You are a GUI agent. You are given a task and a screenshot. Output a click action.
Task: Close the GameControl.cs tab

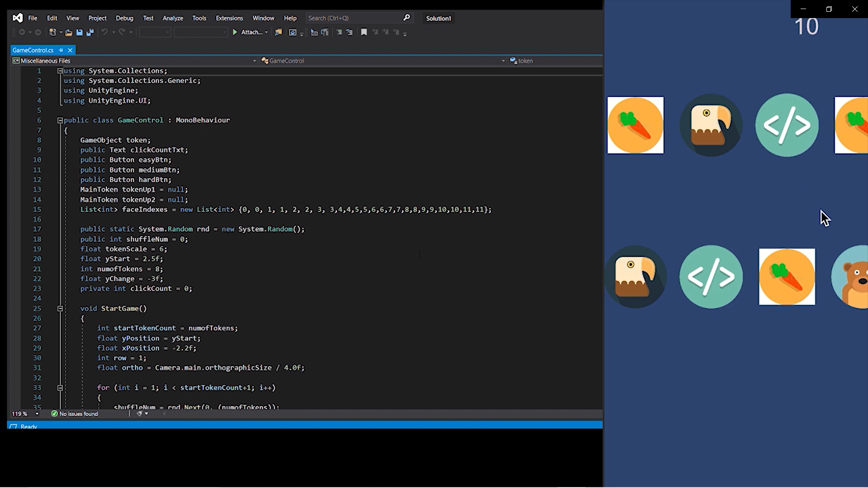[70, 50]
